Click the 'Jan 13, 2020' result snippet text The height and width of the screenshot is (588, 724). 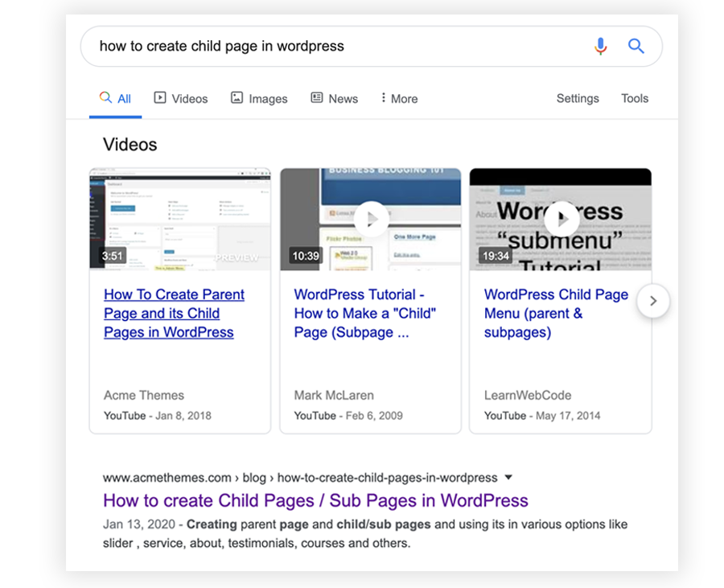364,533
